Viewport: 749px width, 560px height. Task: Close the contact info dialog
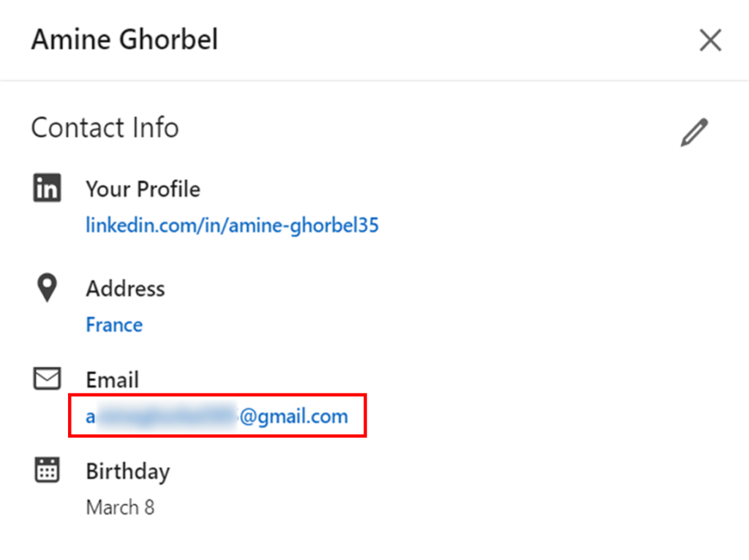coord(710,41)
